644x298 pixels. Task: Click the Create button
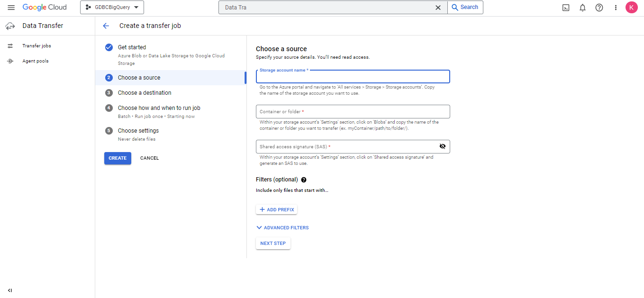pyautogui.click(x=118, y=158)
